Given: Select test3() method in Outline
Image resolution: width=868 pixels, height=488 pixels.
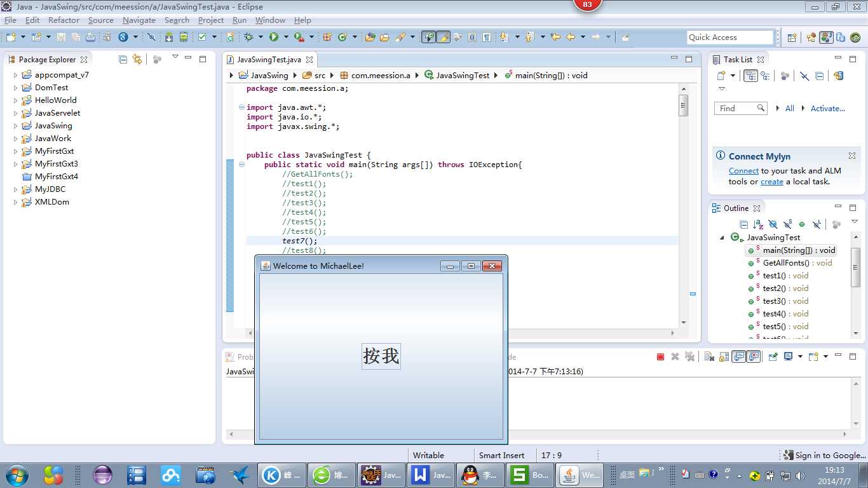Looking at the screenshot, I should pos(785,301).
